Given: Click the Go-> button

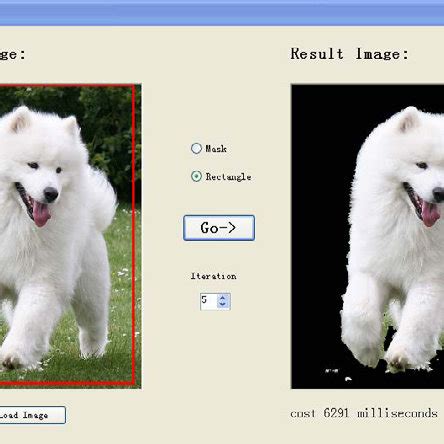Looking at the screenshot, I should (219, 228).
